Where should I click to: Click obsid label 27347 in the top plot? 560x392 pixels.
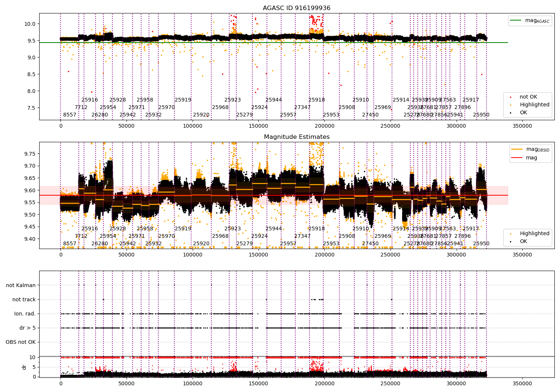tap(302, 108)
